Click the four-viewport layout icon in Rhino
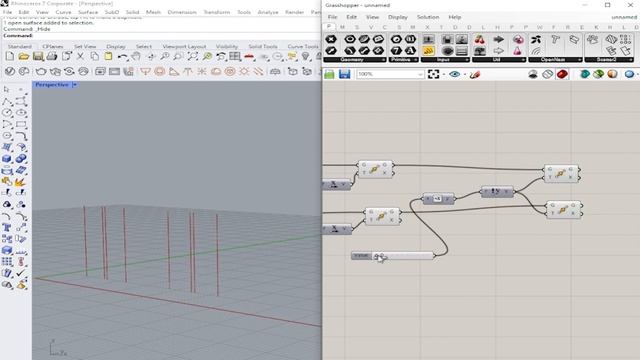The height and width of the screenshot is (360, 640). point(235,56)
